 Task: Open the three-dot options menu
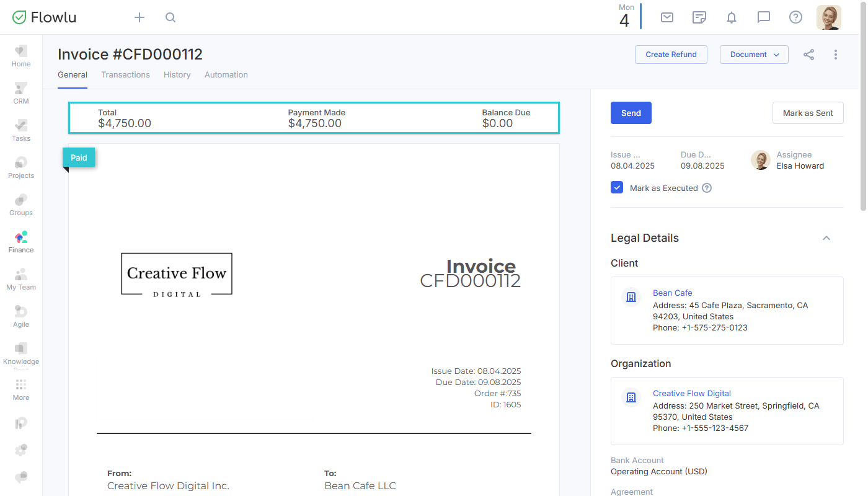tap(836, 55)
